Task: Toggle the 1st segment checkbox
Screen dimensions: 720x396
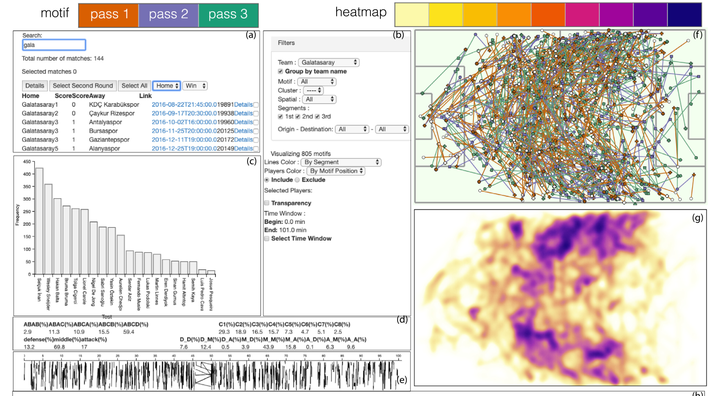Action: 281,117
